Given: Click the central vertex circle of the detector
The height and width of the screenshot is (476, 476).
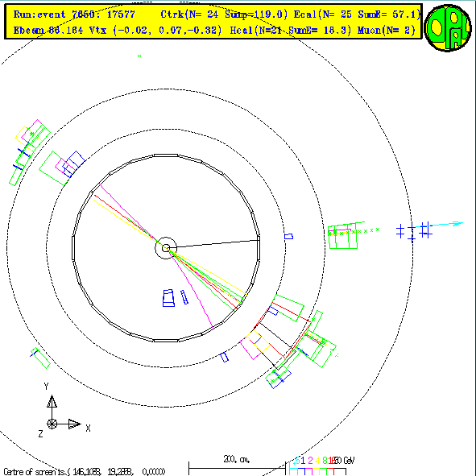Looking at the screenshot, I should pyautogui.click(x=166, y=248).
